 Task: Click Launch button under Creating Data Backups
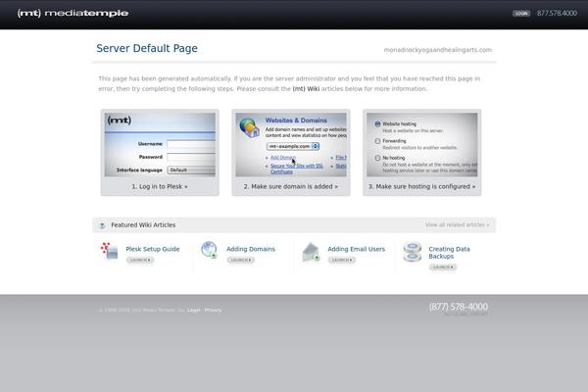443,268
